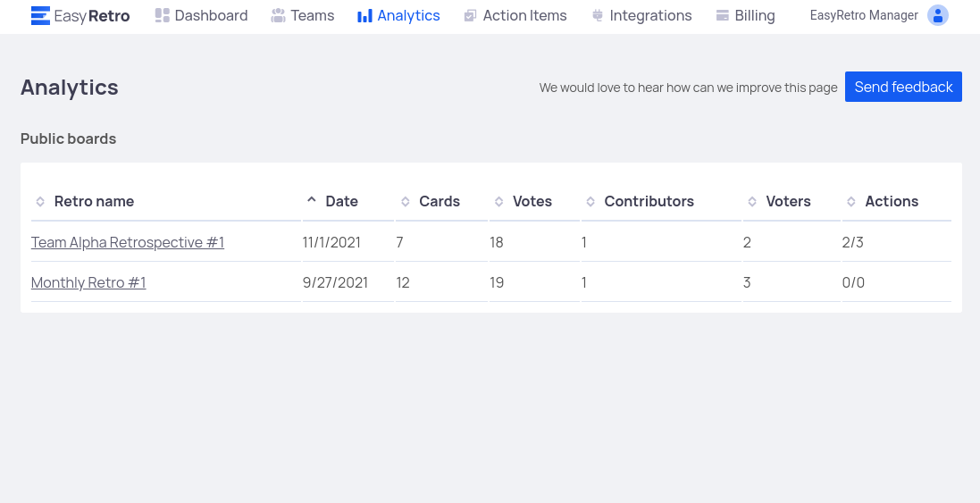Click the Analytics bar chart icon
The width and height of the screenshot is (980, 503).
[364, 15]
